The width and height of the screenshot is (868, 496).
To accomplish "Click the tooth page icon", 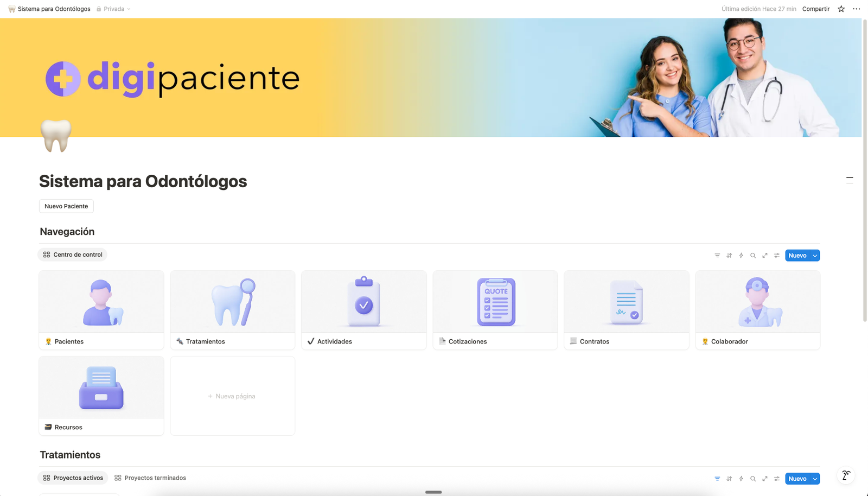I will (x=56, y=136).
